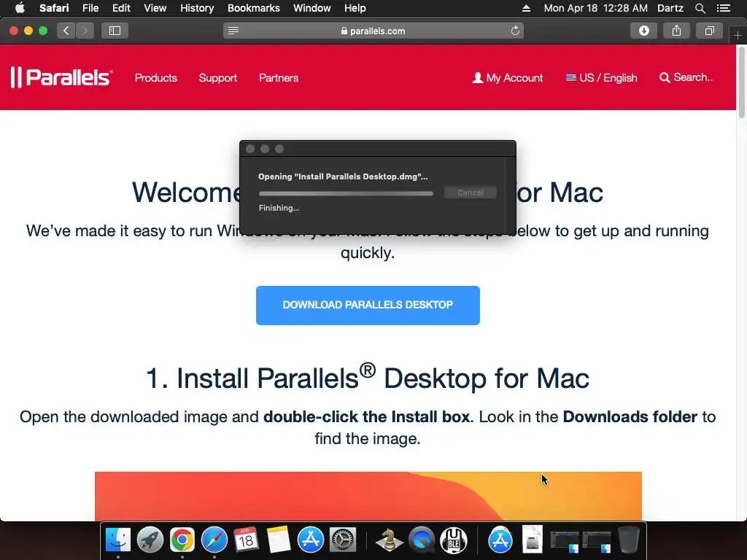The image size is (747, 560).
Task: Click the eject icon in menu bar
Action: [x=526, y=8]
